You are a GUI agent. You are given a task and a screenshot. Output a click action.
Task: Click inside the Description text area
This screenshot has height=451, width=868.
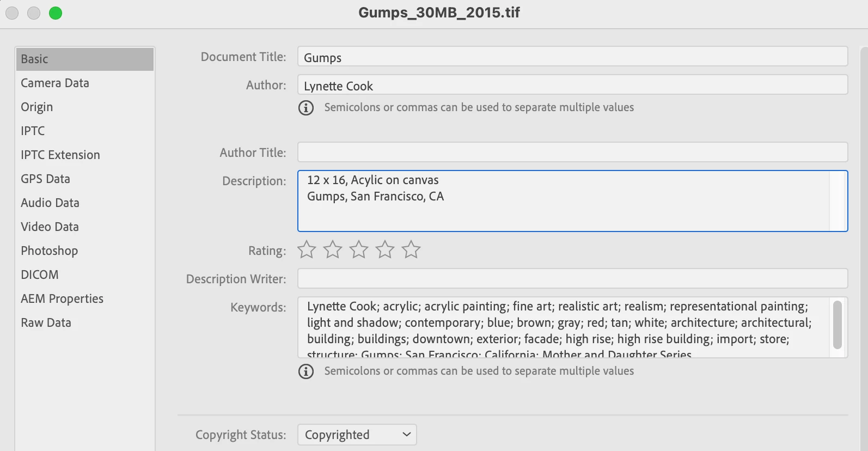[573, 201]
